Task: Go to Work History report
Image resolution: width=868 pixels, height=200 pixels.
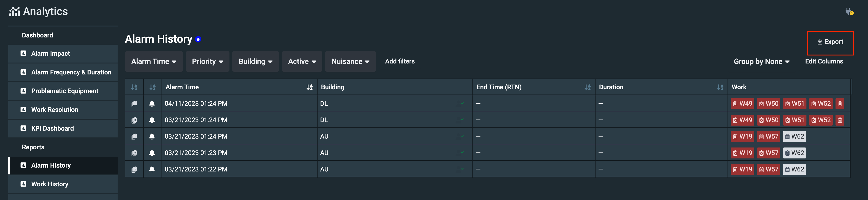Action: click(50, 184)
